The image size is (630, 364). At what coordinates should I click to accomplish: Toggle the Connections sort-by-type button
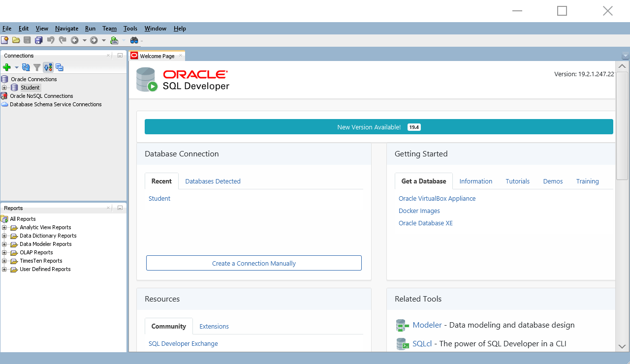point(48,67)
